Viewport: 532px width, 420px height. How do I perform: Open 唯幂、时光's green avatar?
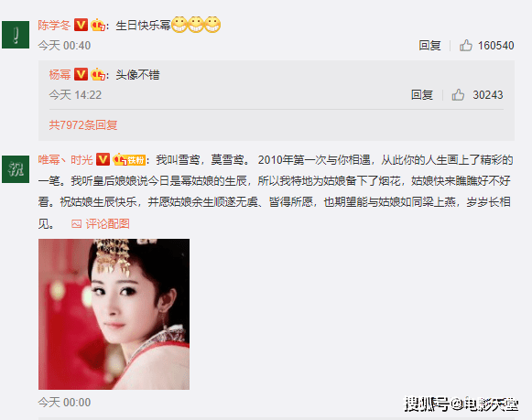pos(16,169)
